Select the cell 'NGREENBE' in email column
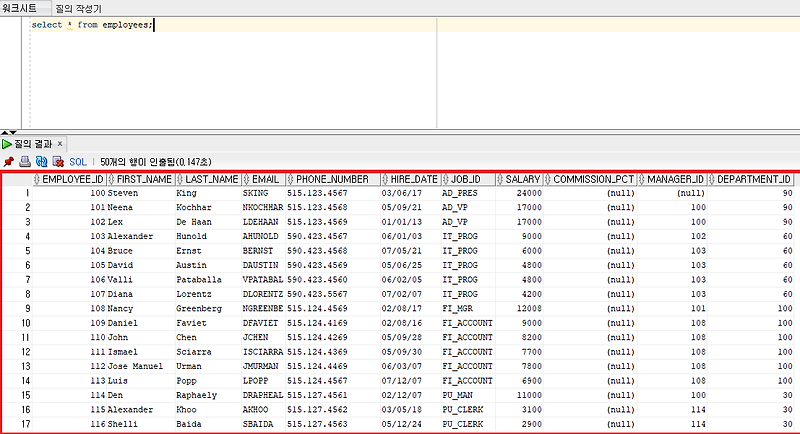 click(263, 309)
